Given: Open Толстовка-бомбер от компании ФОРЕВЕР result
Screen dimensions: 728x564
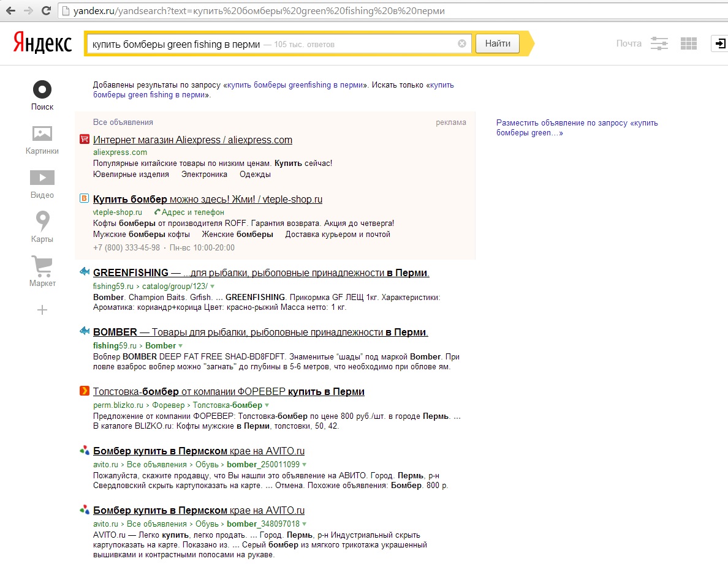Looking at the screenshot, I should point(229,391).
